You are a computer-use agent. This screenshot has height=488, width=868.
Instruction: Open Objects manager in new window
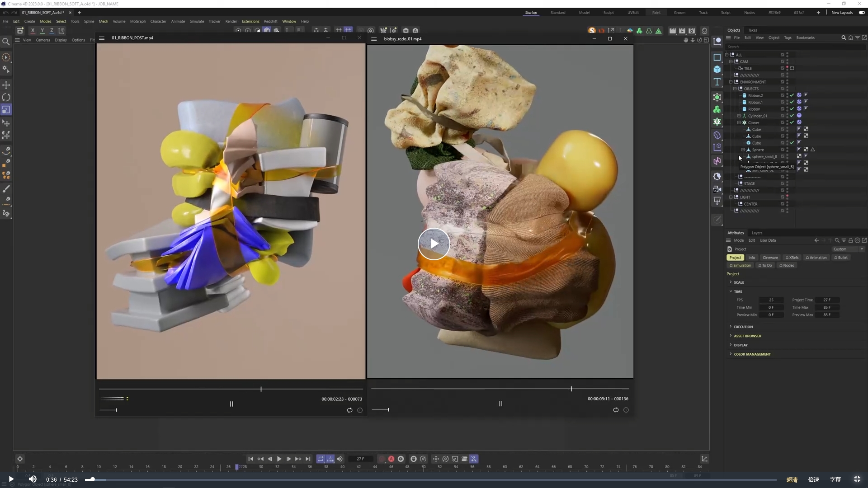click(x=864, y=38)
